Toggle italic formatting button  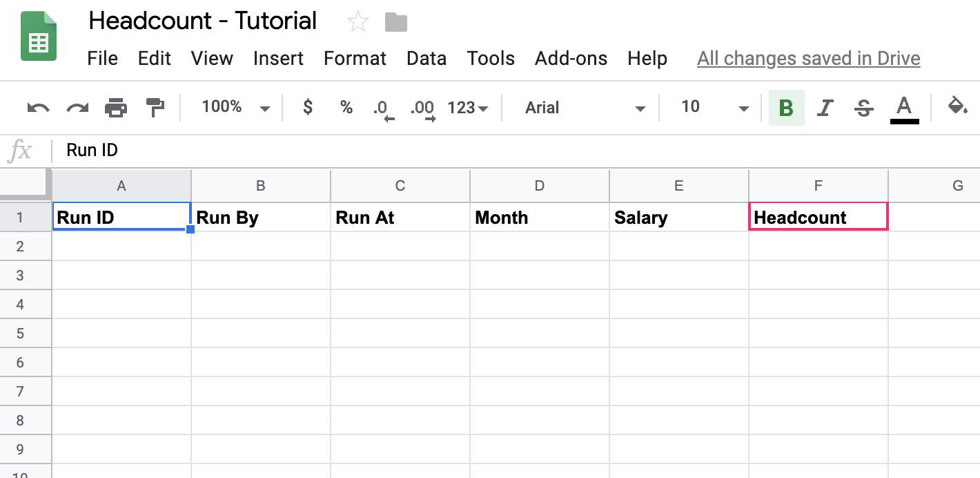coord(825,108)
